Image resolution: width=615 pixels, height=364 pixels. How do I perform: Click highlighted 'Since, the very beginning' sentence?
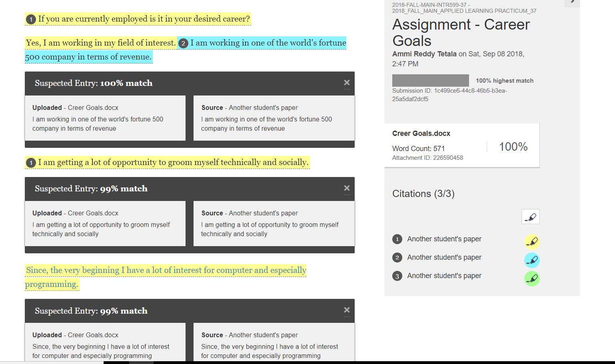tap(166, 277)
